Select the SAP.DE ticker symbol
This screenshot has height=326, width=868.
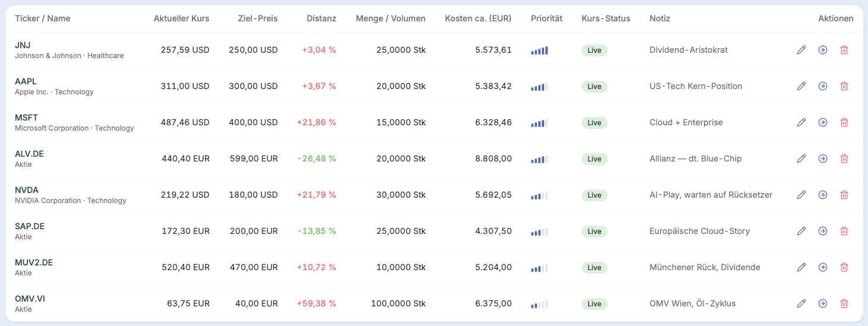pos(30,226)
